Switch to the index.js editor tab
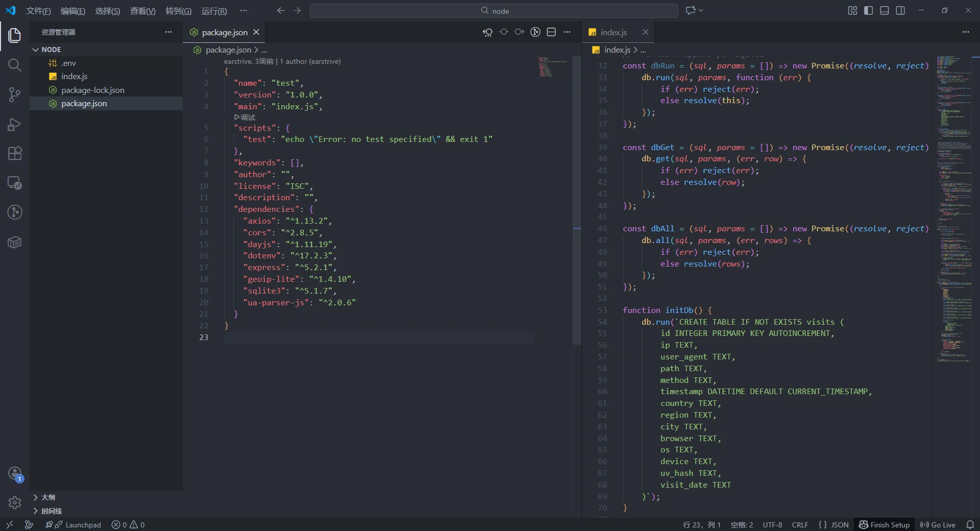Viewport: 980px width, 531px height. [613, 32]
